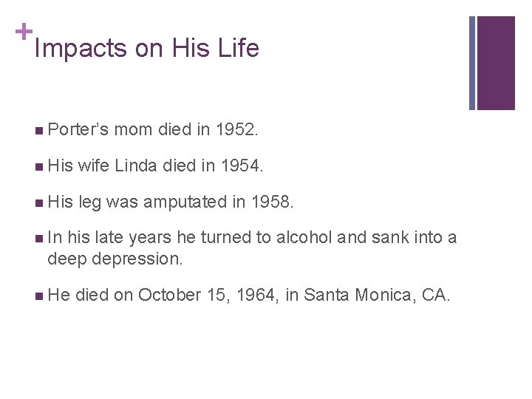Click the slide title "Impacts on His Life"
This screenshot has height=399, width=532.
click(146, 49)
